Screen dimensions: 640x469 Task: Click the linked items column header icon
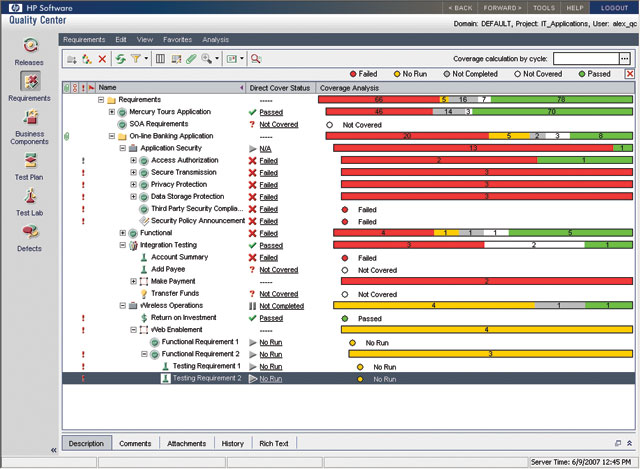tap(75, 88)
